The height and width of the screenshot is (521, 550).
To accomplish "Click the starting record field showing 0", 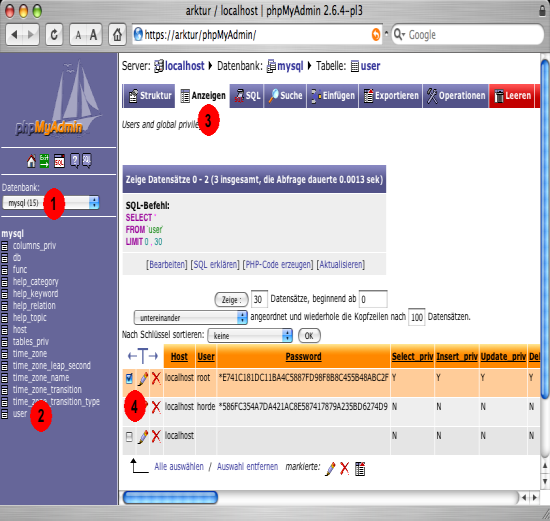I will point(373,299).
